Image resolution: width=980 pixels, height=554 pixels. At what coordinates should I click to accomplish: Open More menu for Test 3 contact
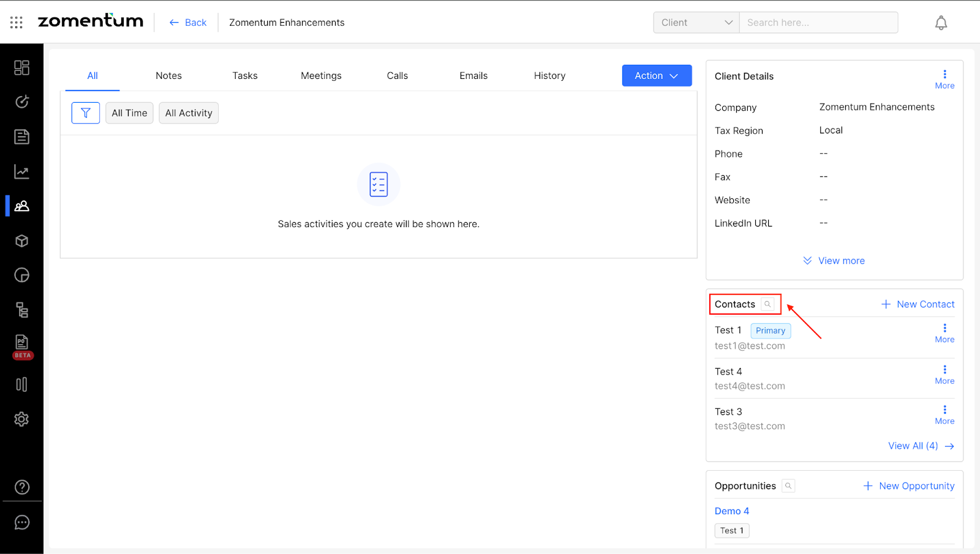[944, 415]
